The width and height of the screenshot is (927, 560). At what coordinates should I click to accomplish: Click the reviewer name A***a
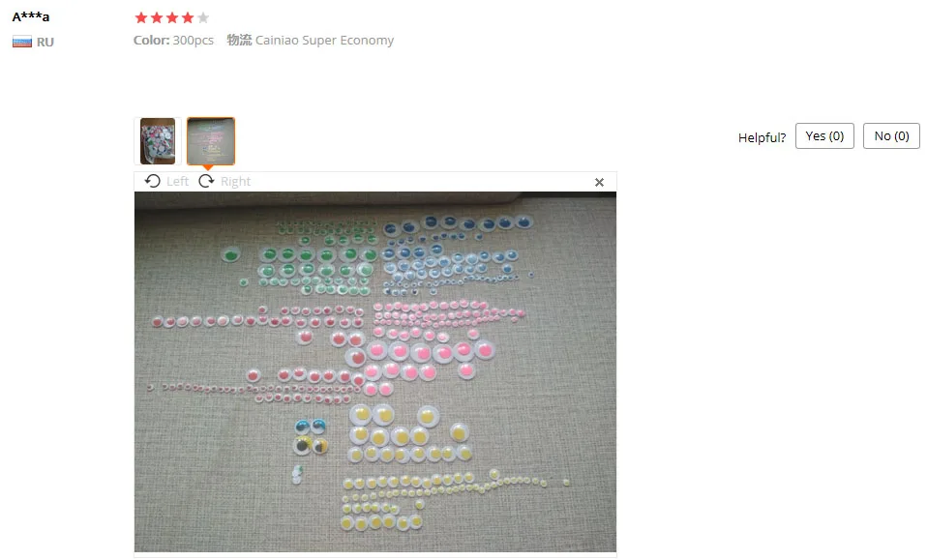[31, 16]
